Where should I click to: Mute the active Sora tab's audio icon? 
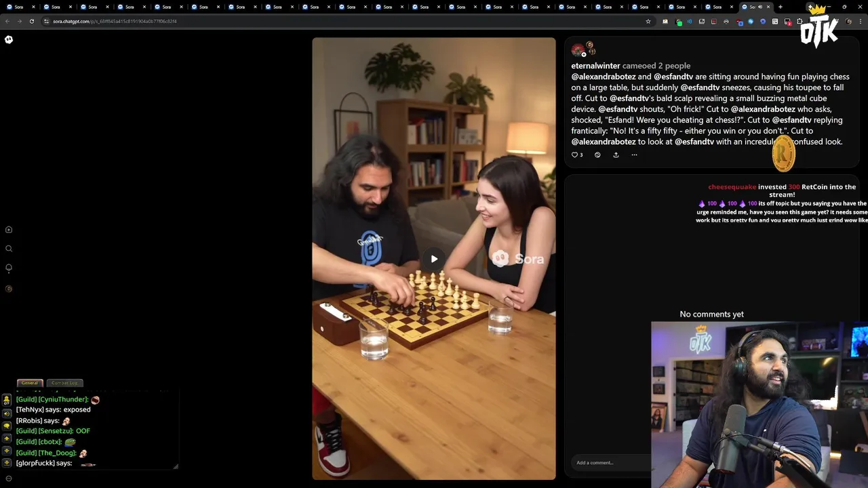tap(760, 7)
